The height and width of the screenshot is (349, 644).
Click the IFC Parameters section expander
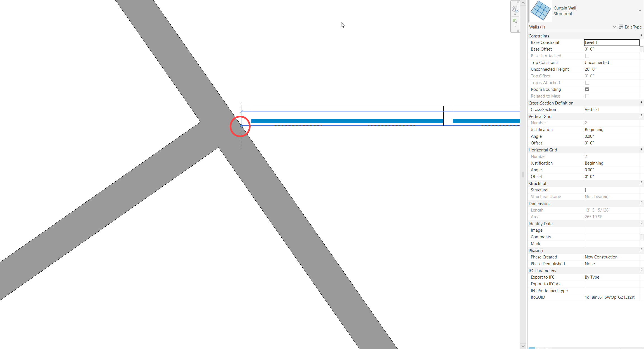pos(641,270)
